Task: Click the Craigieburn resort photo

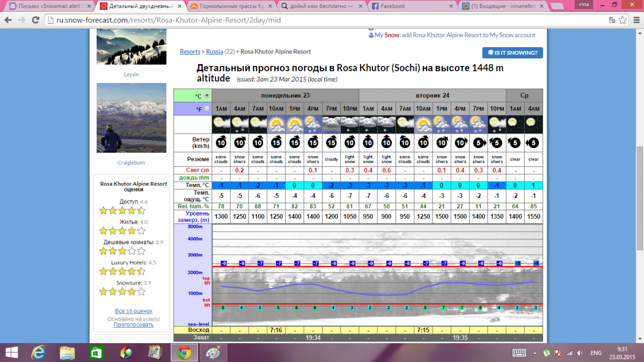Action: pyautogui.click(x=131, y=117)
